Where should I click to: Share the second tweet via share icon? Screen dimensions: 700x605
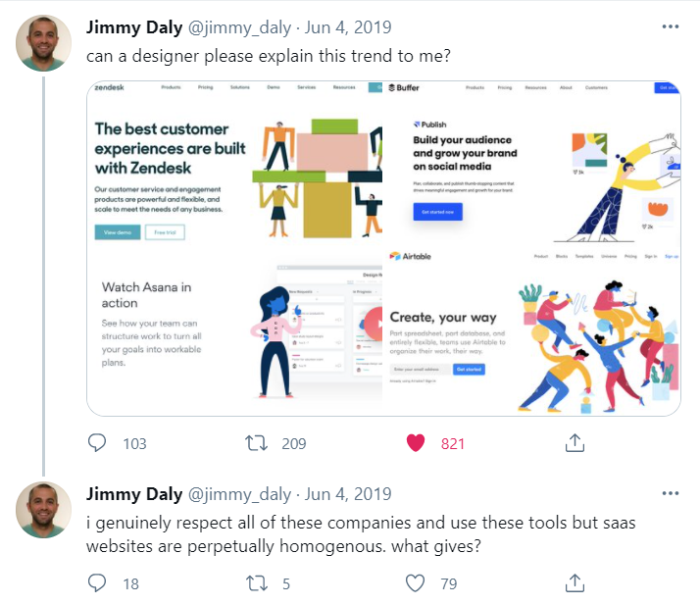[x=575, y=582]
